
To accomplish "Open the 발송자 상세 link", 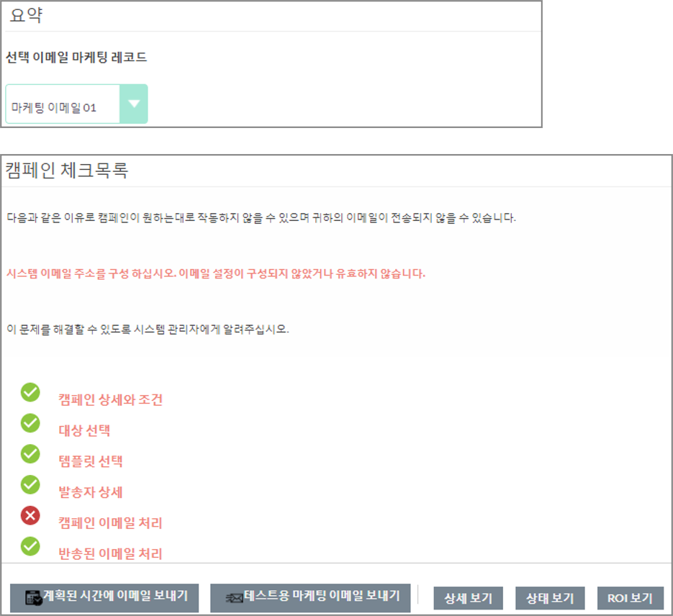I will pos(91,492).
